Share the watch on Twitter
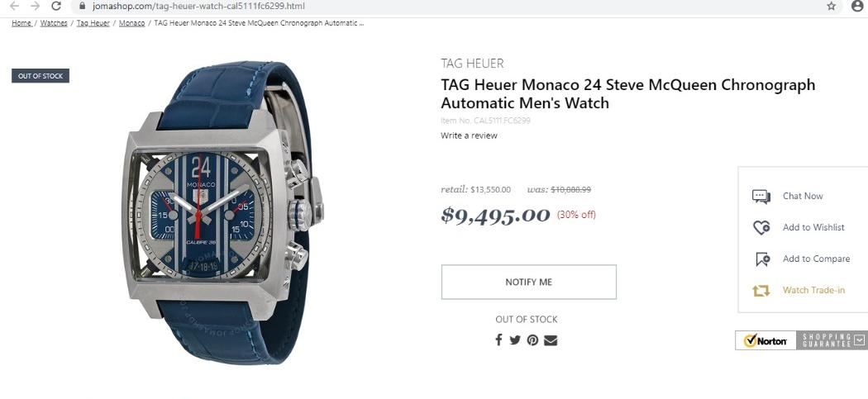 pyautogui.click(x=515, y=340)
